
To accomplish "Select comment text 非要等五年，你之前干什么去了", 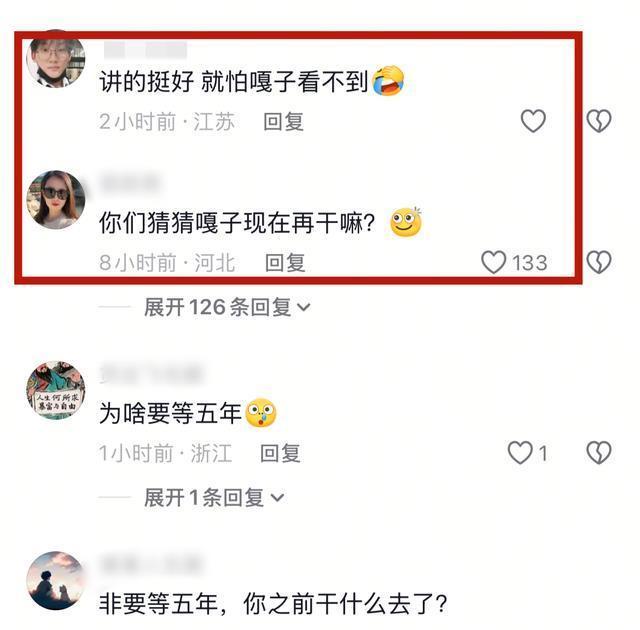I will tap(273, 604).
